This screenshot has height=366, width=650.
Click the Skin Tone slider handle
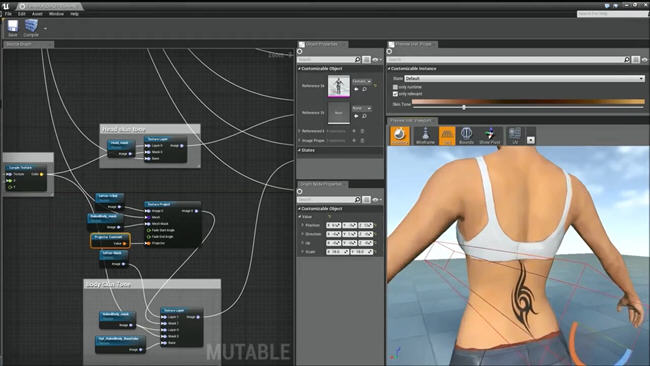464,107
